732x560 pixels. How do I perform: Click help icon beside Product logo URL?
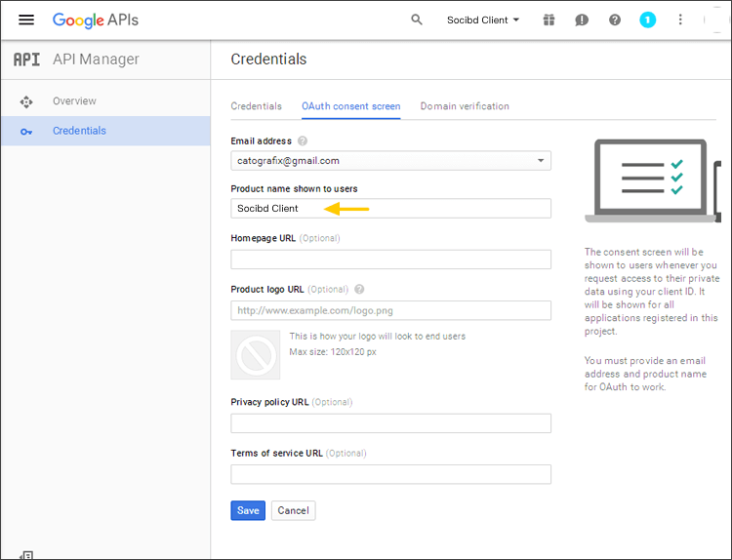(x=359, y=290)
